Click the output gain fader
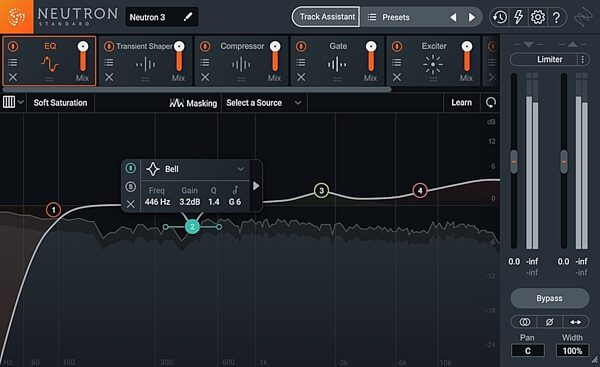The width and height of the screenshot is (600, 367). (x=564, y=161)
